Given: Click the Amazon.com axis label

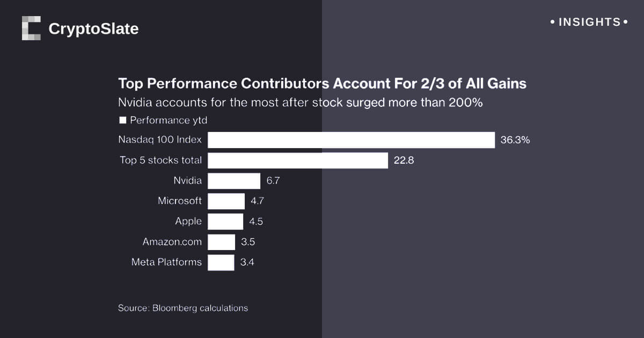Looking at the screenshot, I should coord(172,242).
